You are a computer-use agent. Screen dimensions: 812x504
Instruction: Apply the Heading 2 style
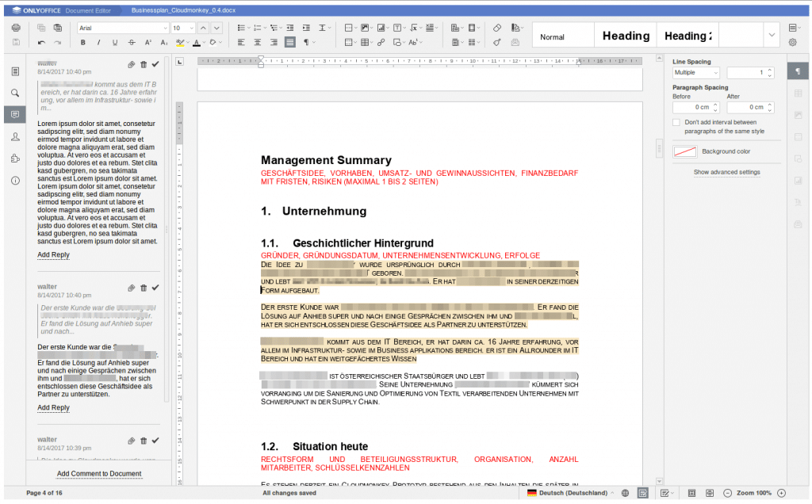coord(688,36)
